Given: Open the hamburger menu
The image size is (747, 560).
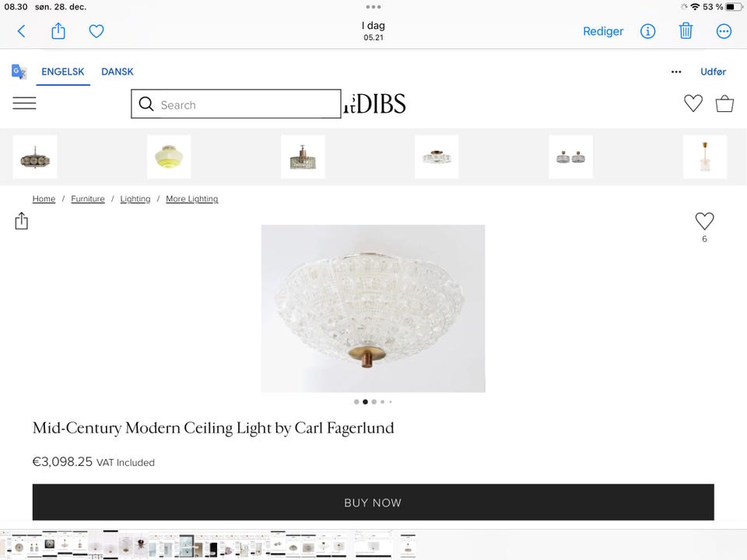Looking at the screenshot, I should click(x=24, y=103).
